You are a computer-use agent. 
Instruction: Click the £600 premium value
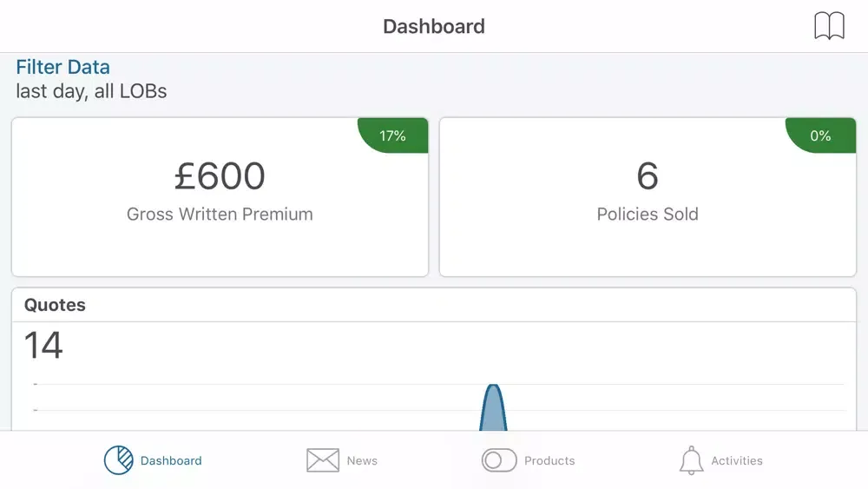point(220,176)
